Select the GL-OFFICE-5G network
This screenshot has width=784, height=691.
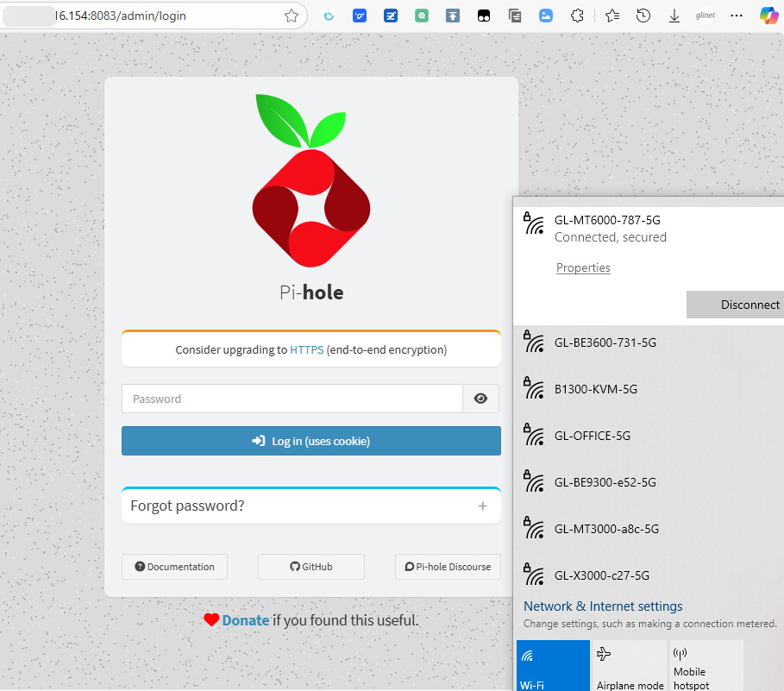tap(593, 436)
